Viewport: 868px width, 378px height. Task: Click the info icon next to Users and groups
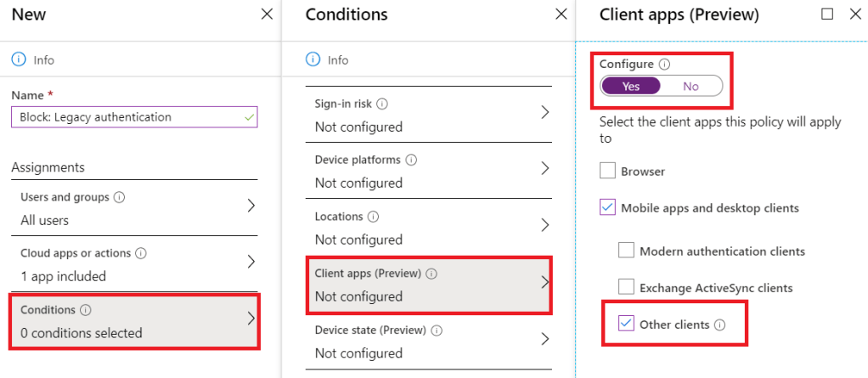(119, 197)
